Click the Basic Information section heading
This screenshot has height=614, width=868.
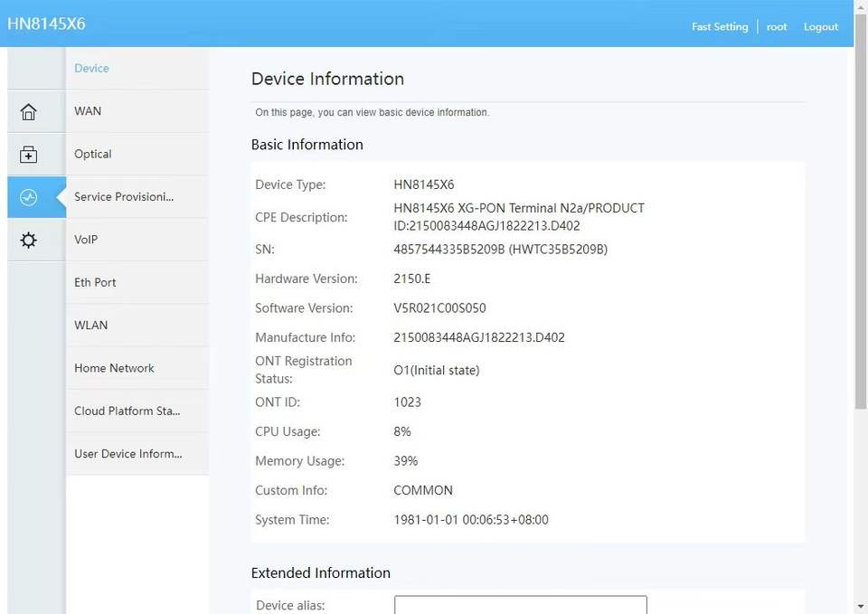click(307, 145)
